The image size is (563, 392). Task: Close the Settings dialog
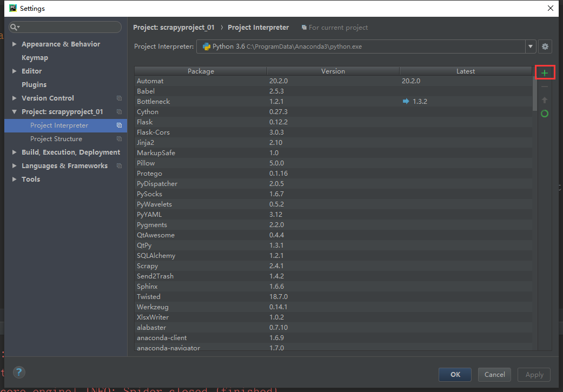550,8
